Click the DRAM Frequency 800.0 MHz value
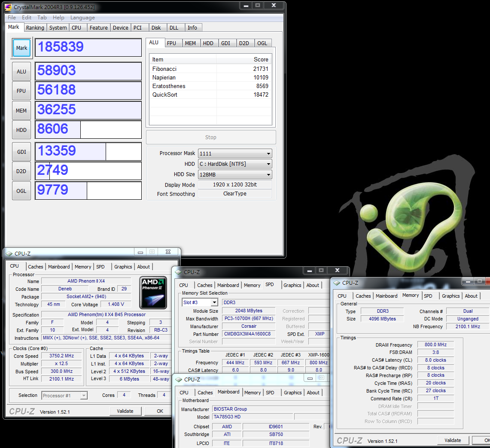 click(435, 344)
